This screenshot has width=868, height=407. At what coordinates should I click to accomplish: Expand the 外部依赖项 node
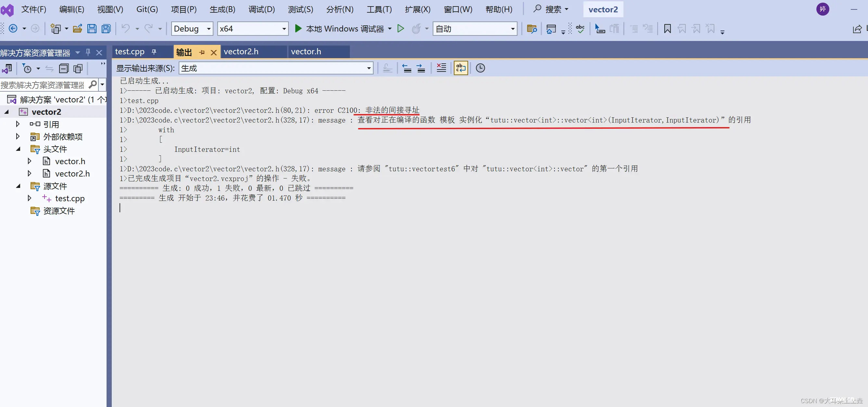pyautogui.click(x=18, y=136)
